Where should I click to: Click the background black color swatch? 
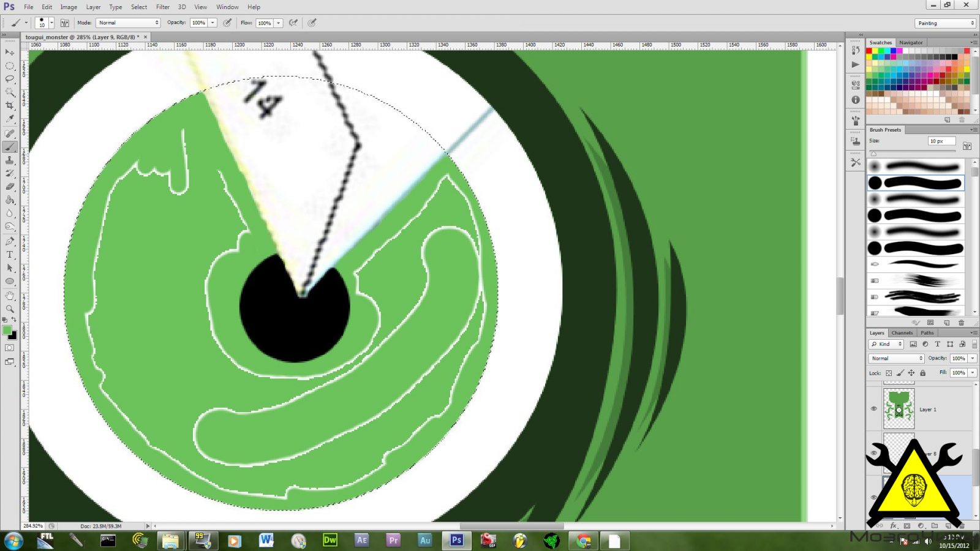[13, 336]
